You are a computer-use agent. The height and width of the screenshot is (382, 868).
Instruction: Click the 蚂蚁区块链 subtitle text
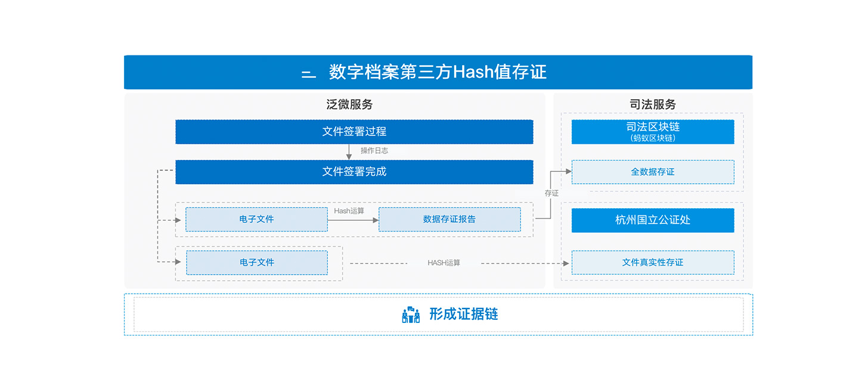(x=653, y=138)
